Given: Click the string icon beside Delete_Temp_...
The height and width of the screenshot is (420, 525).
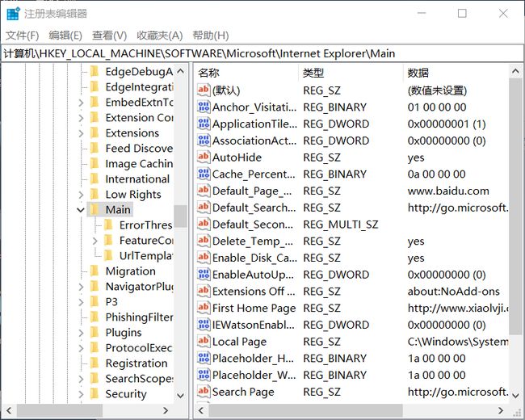Looking at the screenshot, I should pyautogui.click(x=204, y=241).
